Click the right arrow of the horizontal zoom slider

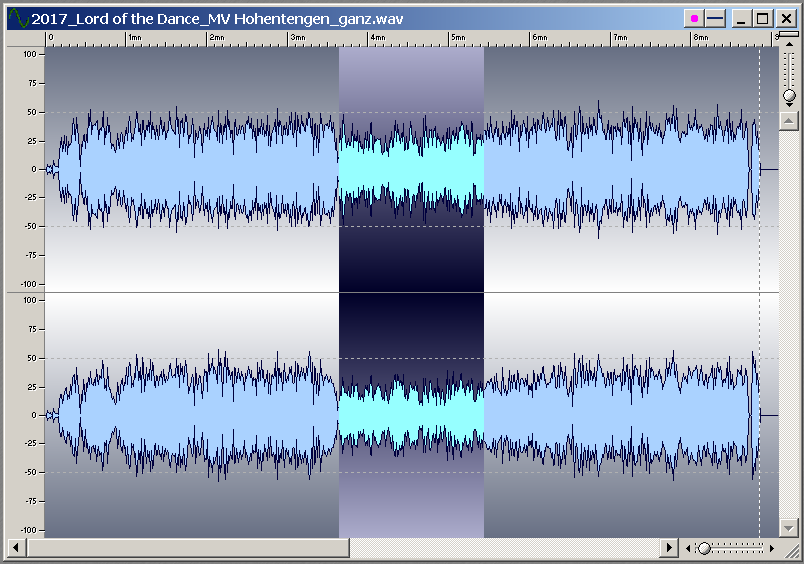point(772,549)
